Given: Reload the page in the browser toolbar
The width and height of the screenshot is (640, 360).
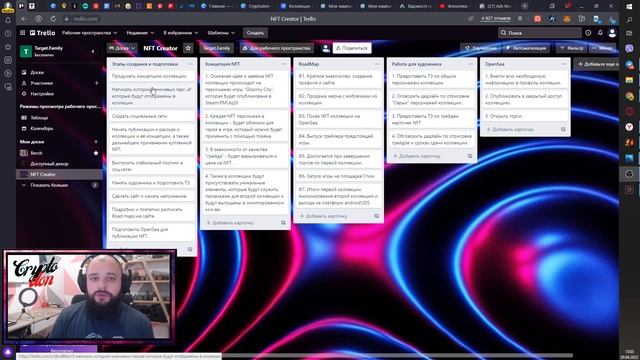Looking at the screenshot, I should [53, 19].
